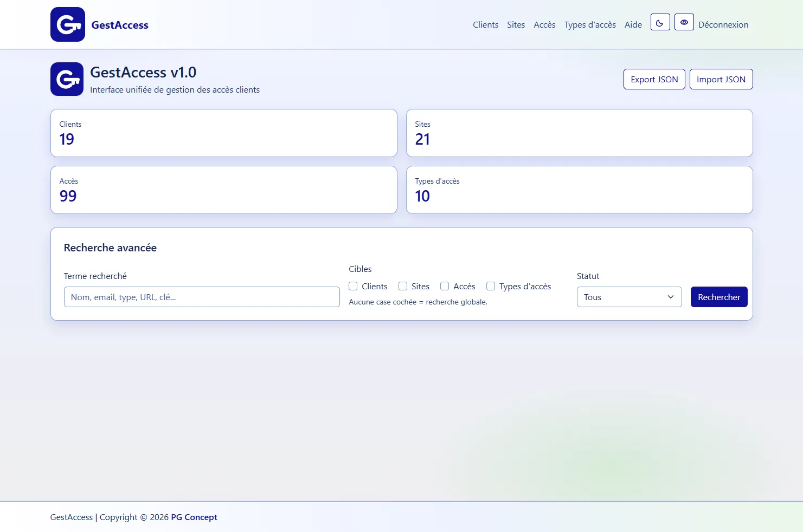Image resolution: width=803 pixels, height=532 pixels.
Task: Tick the Types d'accès target checkbox
Action: [491, 286]
